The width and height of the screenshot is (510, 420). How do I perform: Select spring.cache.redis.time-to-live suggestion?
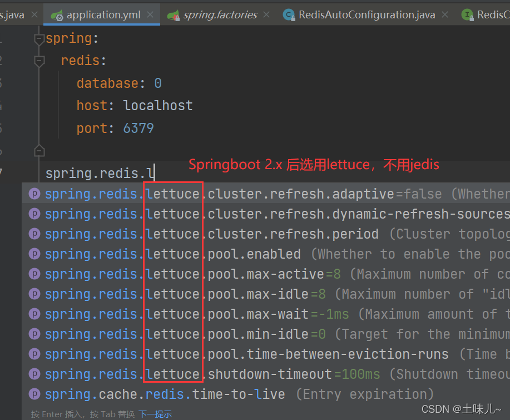(266, 394)
